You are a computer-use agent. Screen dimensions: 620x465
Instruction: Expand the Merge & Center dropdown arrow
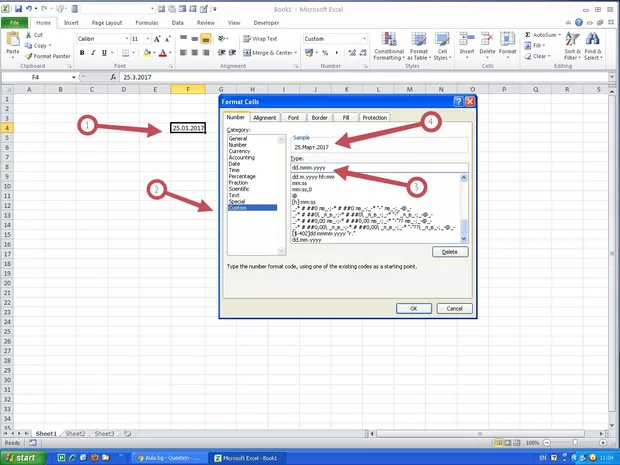[296, 53]
